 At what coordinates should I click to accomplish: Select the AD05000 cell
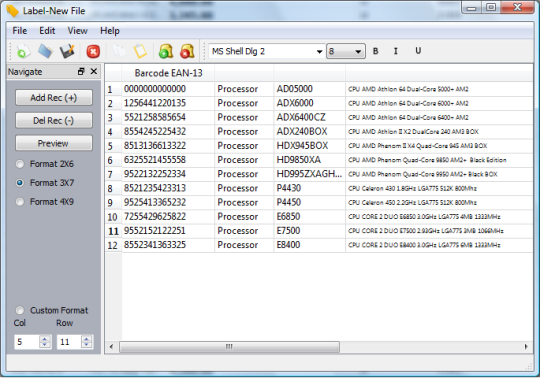point(310,89)
